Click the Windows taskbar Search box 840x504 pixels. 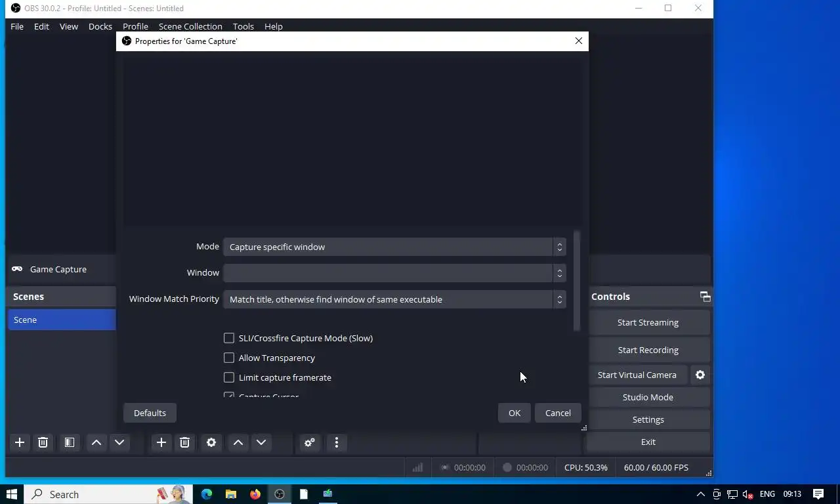(x=108, y=494)
